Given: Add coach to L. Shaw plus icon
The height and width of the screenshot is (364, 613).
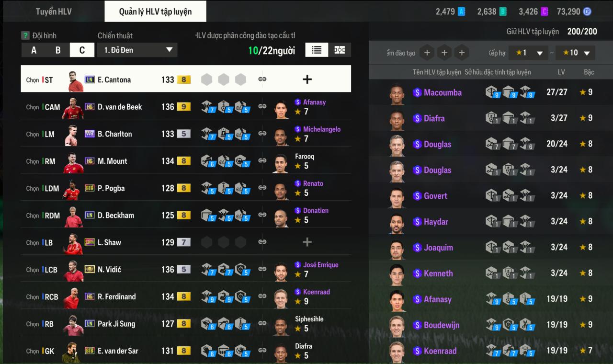Looking at the screenshot, I should coord(307,242).
